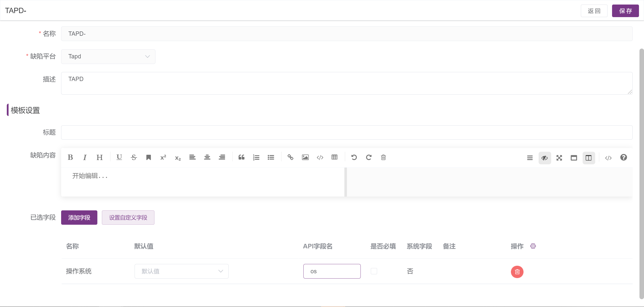Insert a block quote

pos(242,158)
